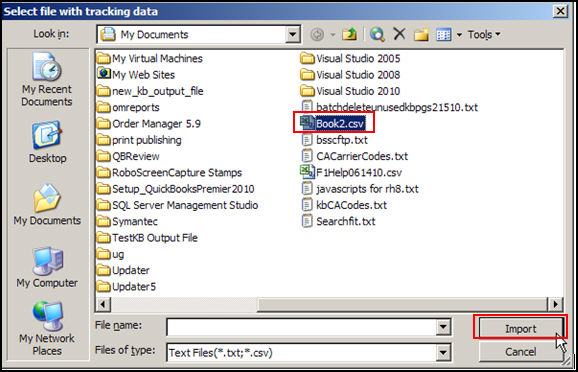Open the Views dropdown arrow

(459, 35)
